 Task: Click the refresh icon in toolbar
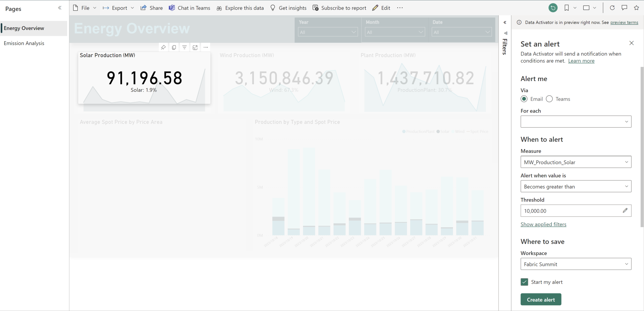click(x=612, y=8)
